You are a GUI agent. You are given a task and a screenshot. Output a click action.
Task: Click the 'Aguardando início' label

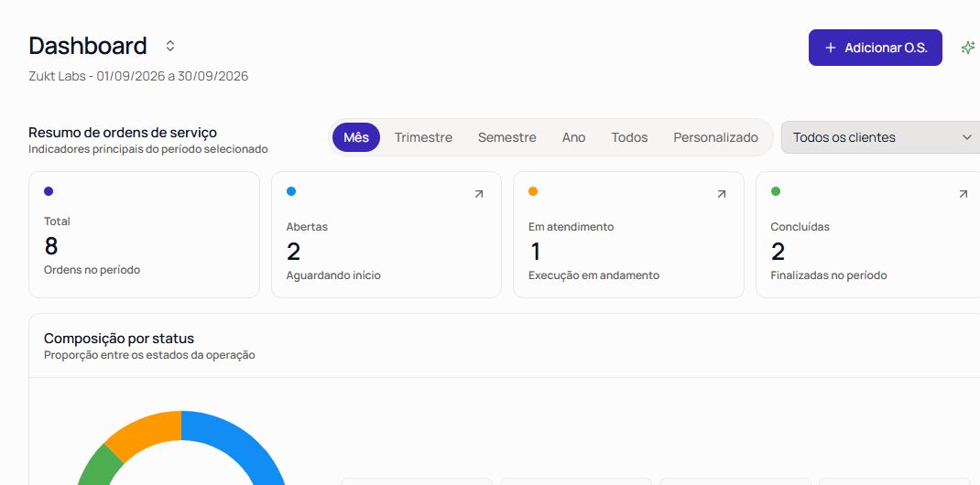click(x=333, y=275)
